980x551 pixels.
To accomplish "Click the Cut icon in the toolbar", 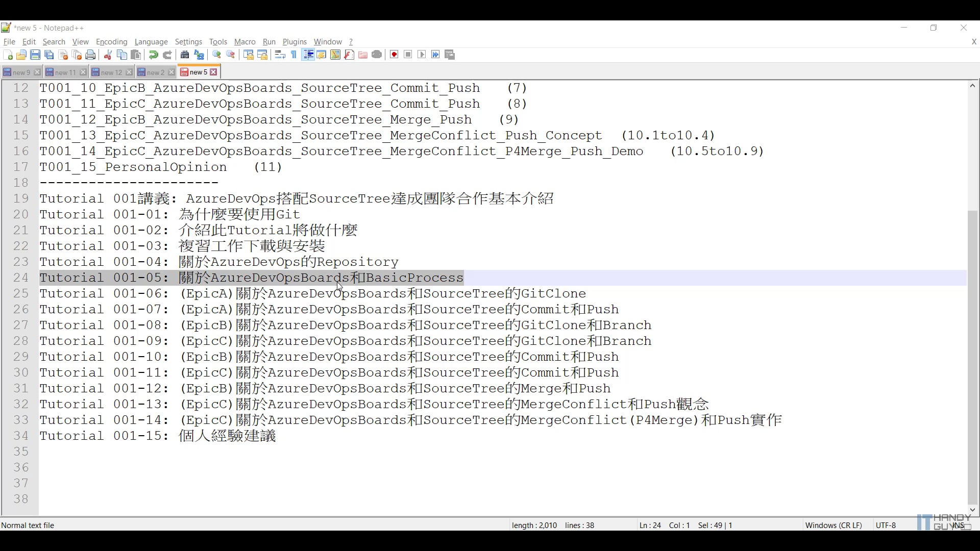I will tap(108, 55).
